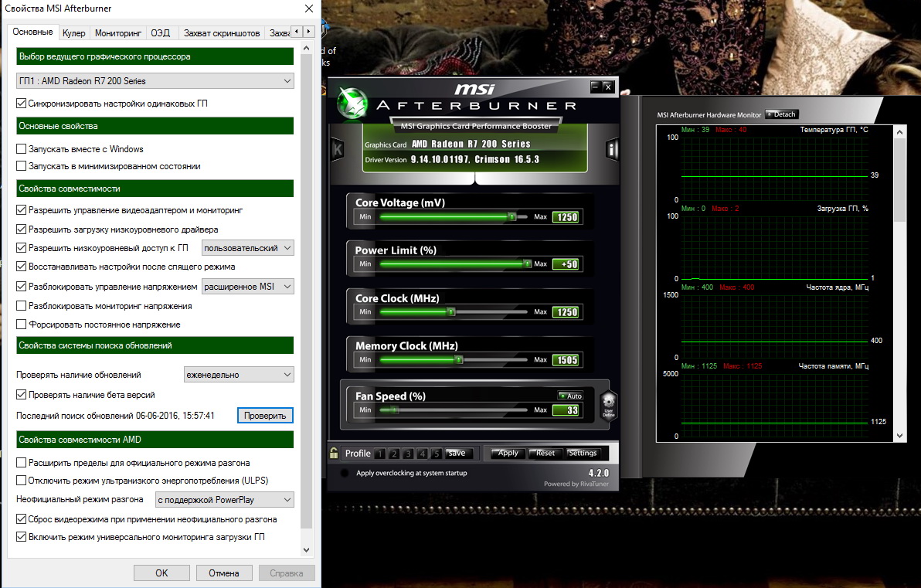Click properties dialog scroll down arrow
921x588 pixels.
tap(306, 550)
